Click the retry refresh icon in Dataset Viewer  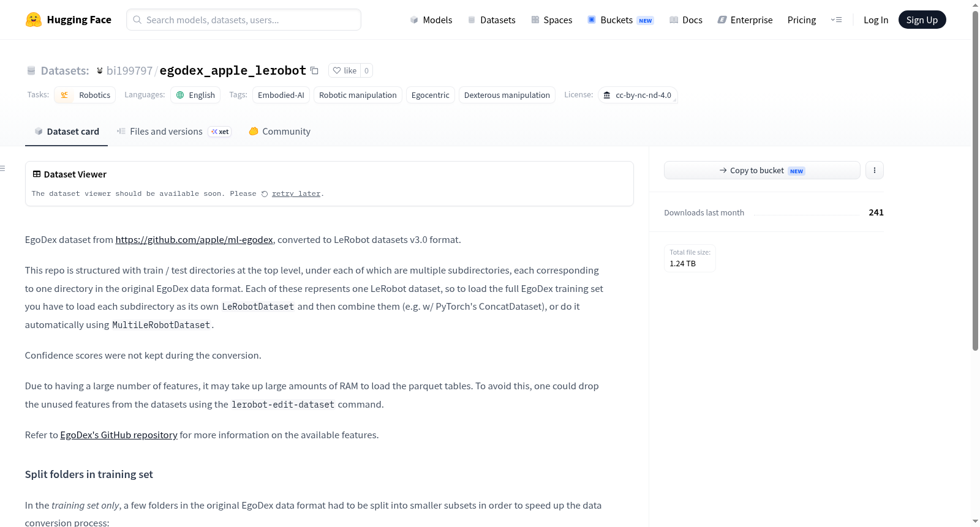pos(265,194)
